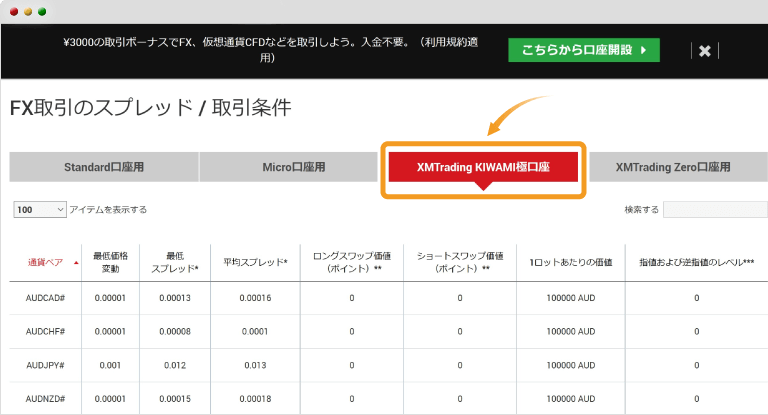Image resolution: width=768 pixels, height=415 pixels.
Task: Dismiss the bonus banner with the X icon
Action: click(x=704, y=51)
